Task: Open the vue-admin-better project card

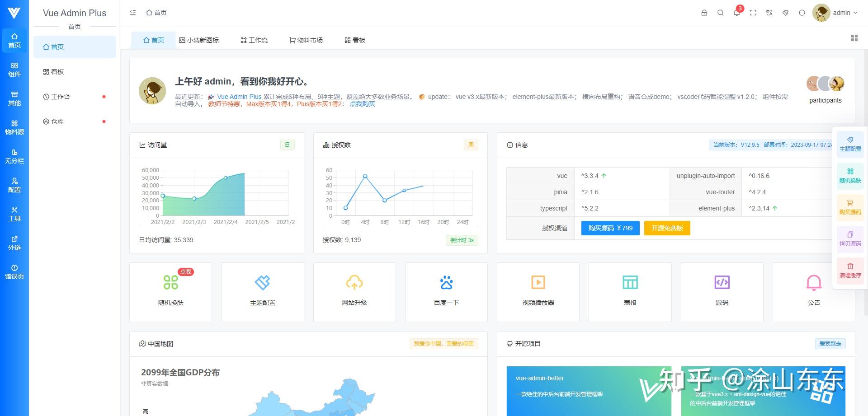Action: 589,391
